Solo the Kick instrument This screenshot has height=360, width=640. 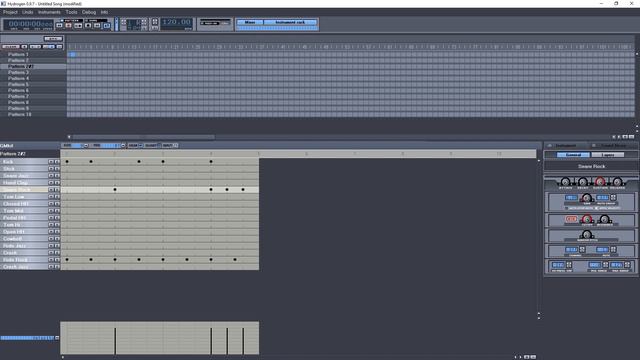57,162
